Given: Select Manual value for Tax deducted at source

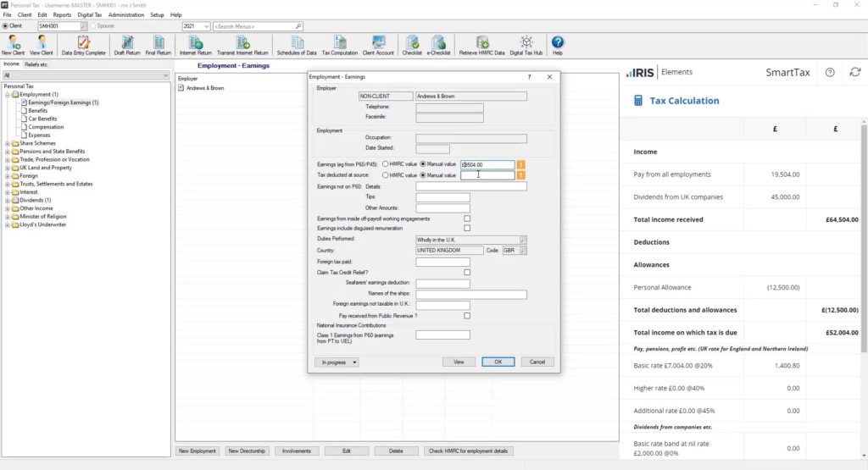Looking at the screenshot, I should tap(424, 175).
